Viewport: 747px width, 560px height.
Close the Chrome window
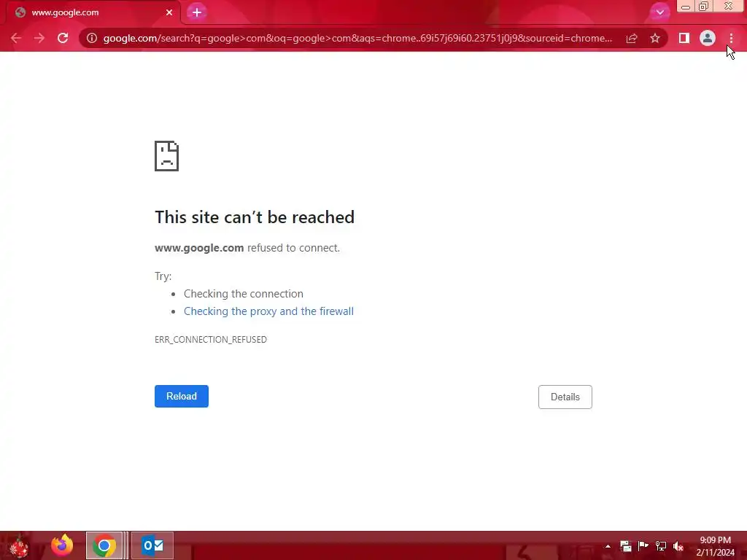pos(729,7)
